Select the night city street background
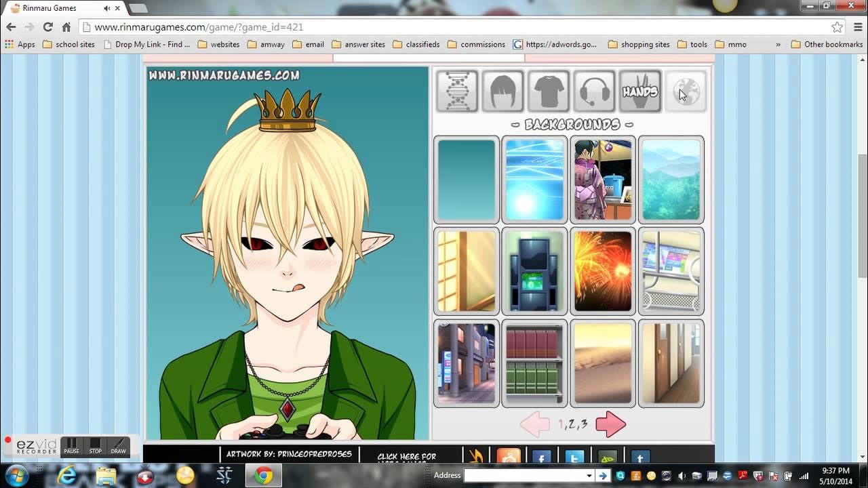Screen dimensions: 868x488 tap(467, 363)
